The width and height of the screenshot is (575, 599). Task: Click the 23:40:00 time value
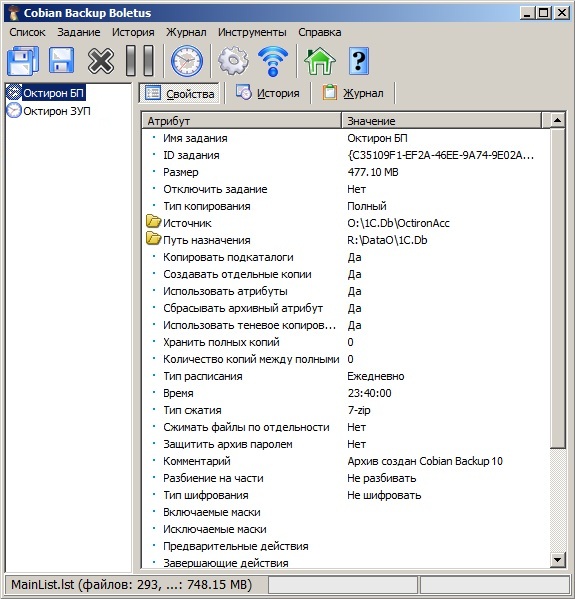tap(369, 393)
